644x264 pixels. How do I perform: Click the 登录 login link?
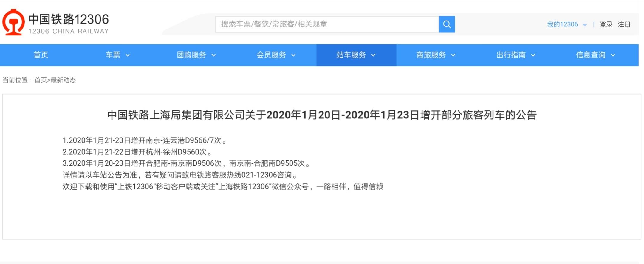tap(606, 24)
